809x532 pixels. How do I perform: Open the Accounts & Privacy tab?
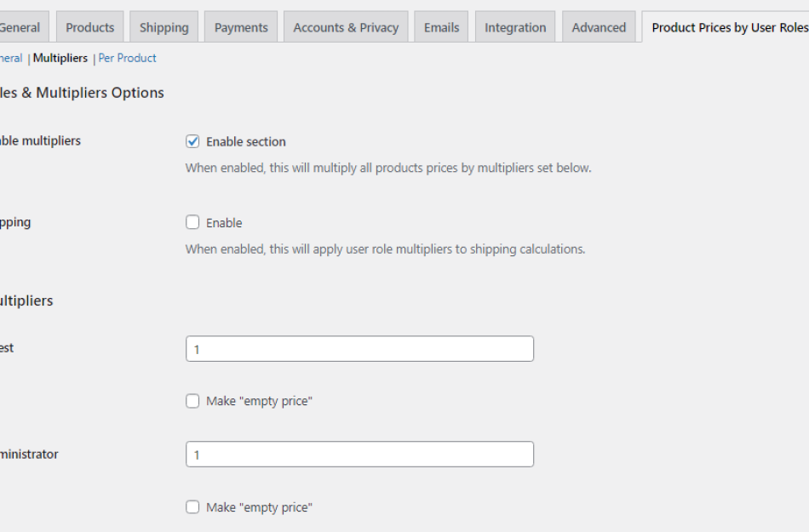(346, 26)
